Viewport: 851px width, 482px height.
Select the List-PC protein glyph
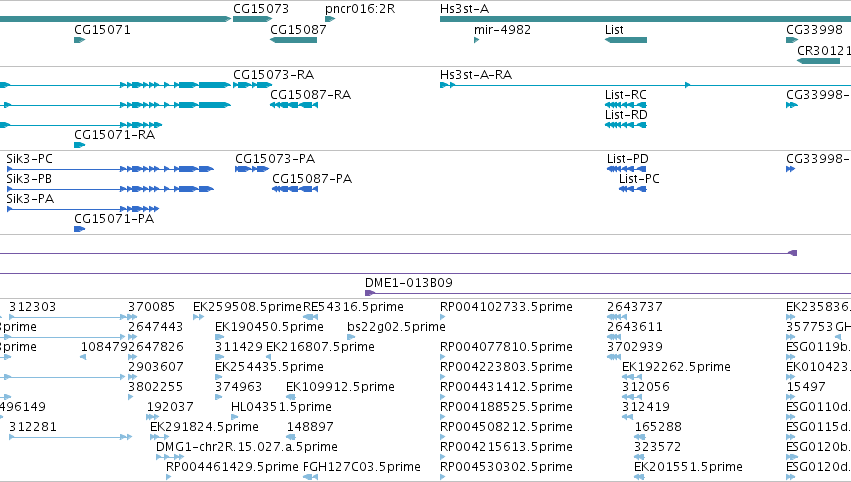coord(633,189)
